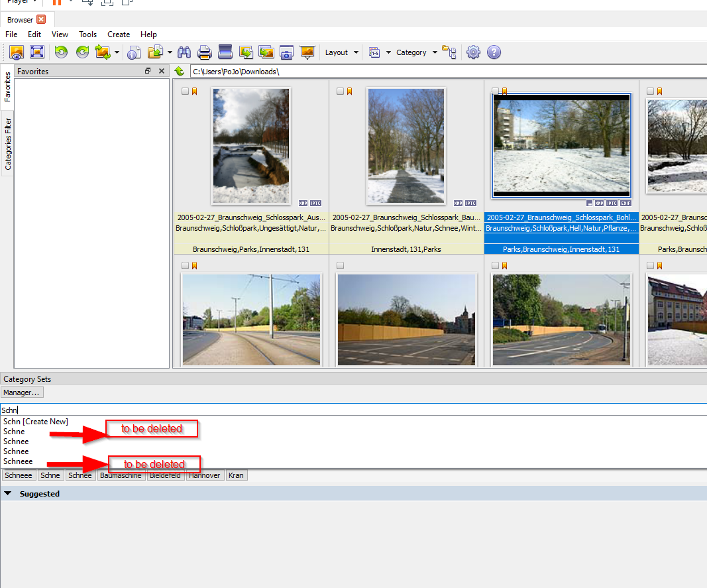Open Settings via the gear icon

pyautogui.click(x=473, y=52)
